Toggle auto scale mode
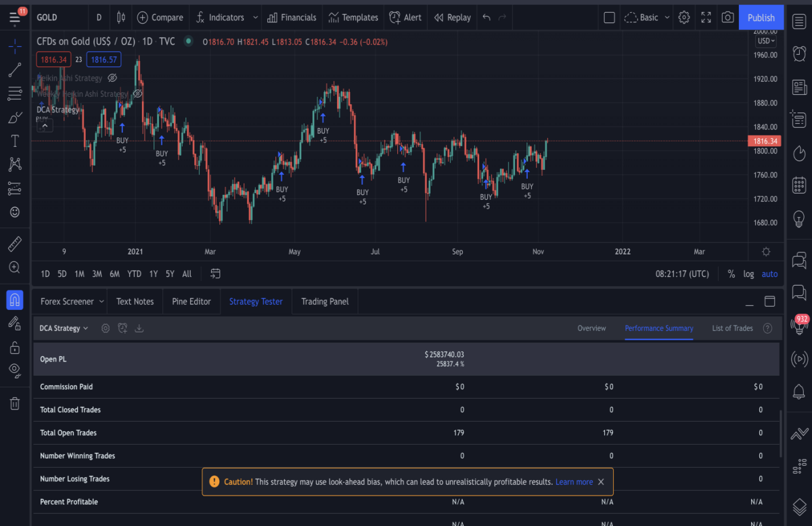The image size is (812, 526). click(769, 274)
